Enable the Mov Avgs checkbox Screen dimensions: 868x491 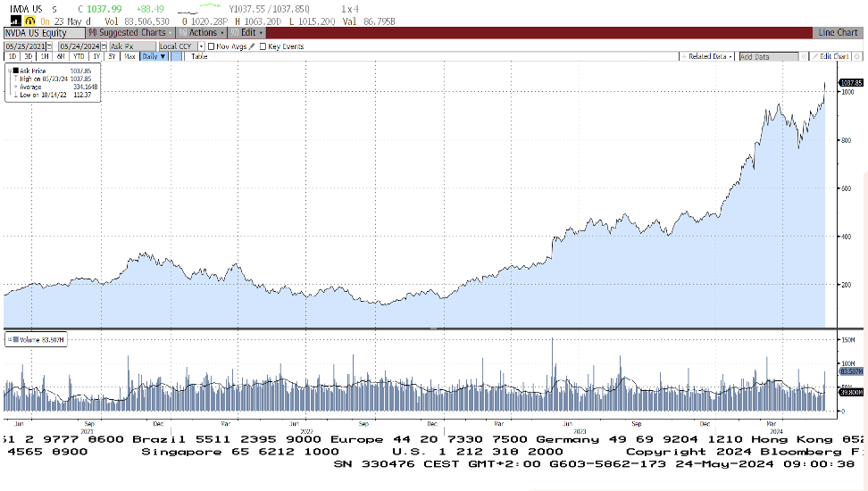tap(211, 46)
